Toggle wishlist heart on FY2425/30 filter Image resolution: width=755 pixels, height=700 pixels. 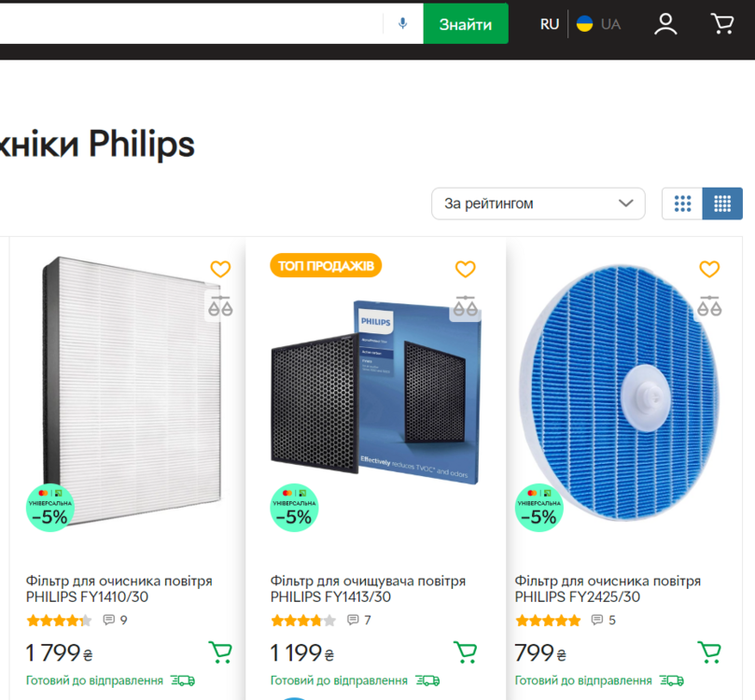coord(709,270)
